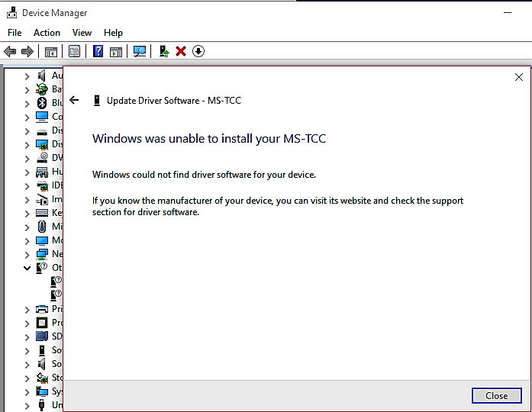Screen dimensions: 532x412
Task: Select the Print queues printer icon
Action: point(42,309)
